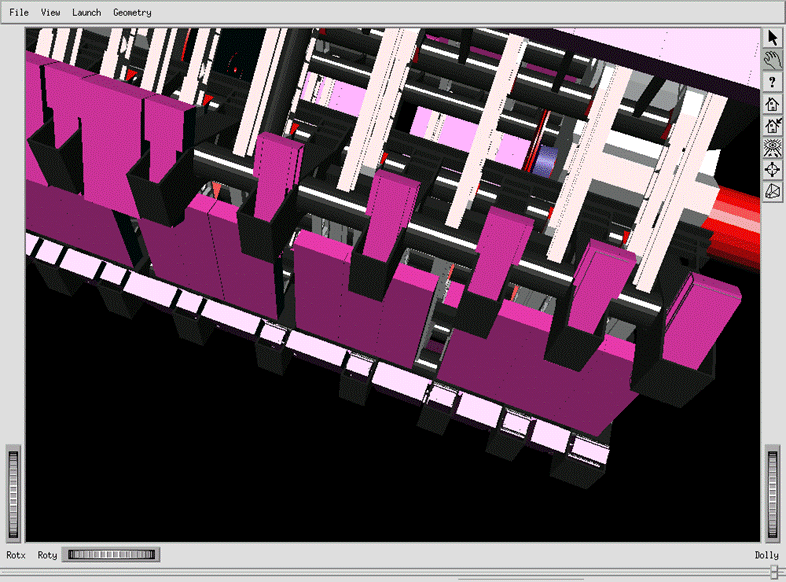Click the Roty horizontal thumbwheel
This screenshot has width=786, height=582.
pos(112,554)
